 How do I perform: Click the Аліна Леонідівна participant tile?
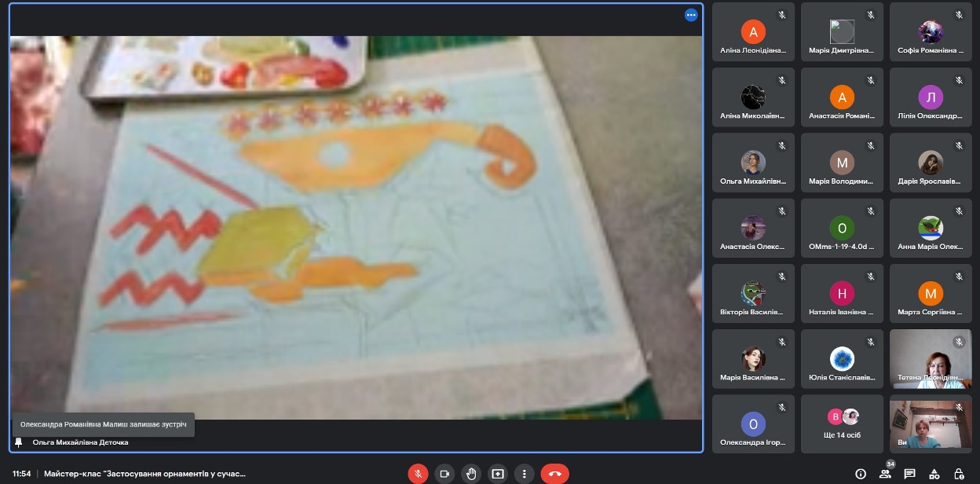tap(753, 32)
